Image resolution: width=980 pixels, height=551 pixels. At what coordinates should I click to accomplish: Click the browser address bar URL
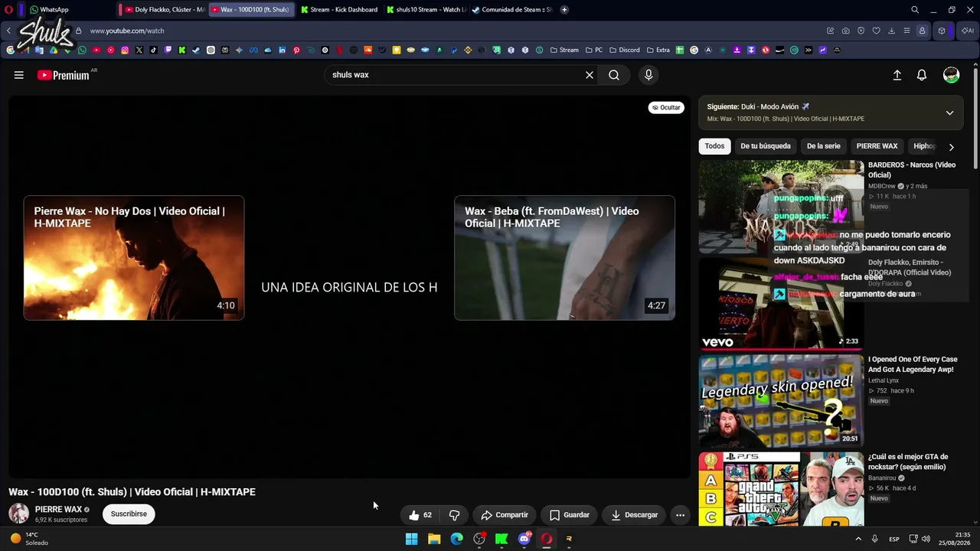[x=127, y=31]
